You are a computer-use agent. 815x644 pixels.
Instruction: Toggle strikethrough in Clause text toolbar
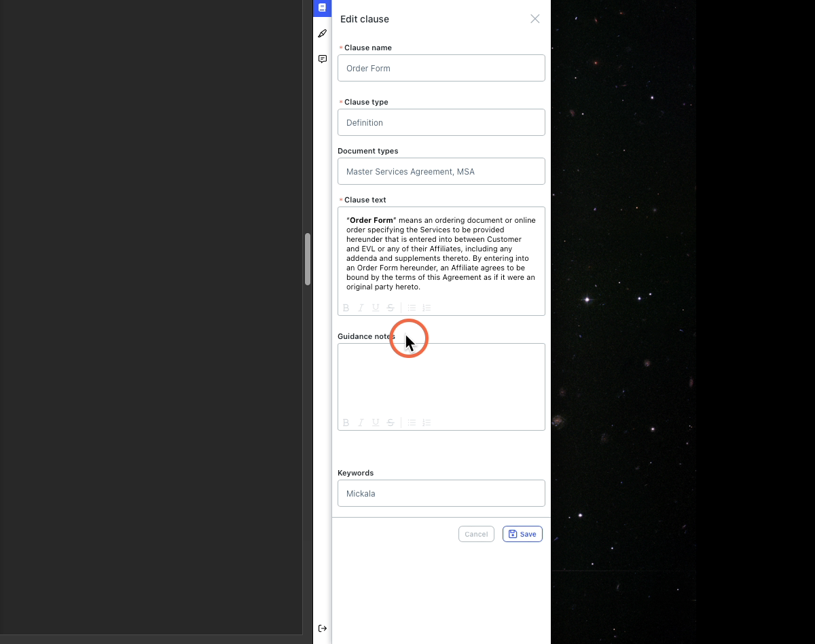391,308
